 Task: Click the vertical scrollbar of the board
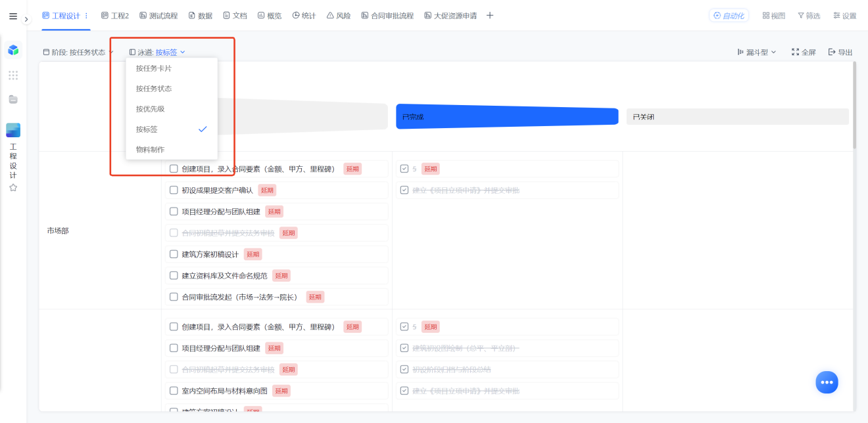click(x=854, y=105)
